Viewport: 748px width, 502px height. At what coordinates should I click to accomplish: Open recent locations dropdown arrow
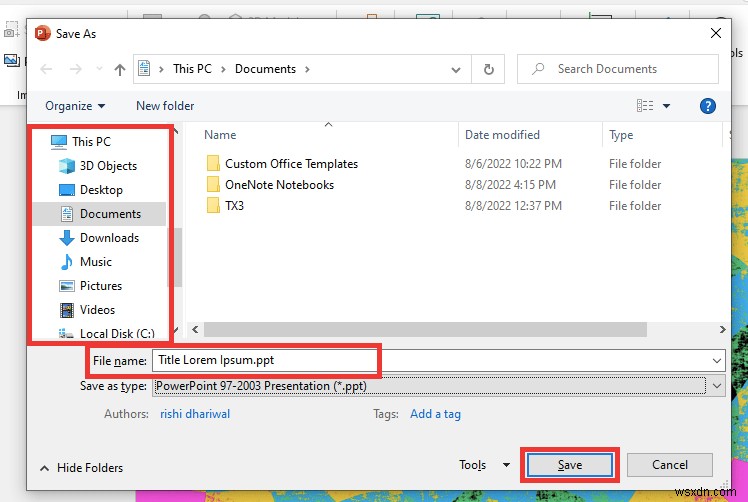[99, 69]
